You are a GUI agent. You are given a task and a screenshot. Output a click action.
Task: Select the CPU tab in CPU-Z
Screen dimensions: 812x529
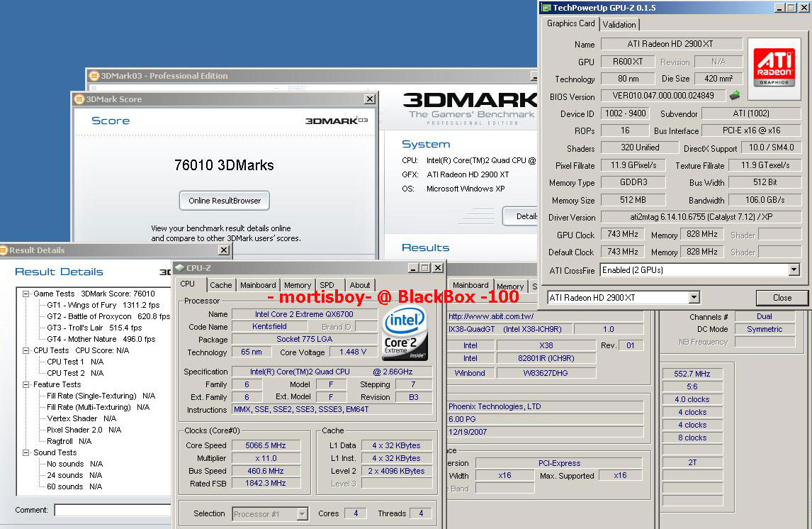(188, 284)
